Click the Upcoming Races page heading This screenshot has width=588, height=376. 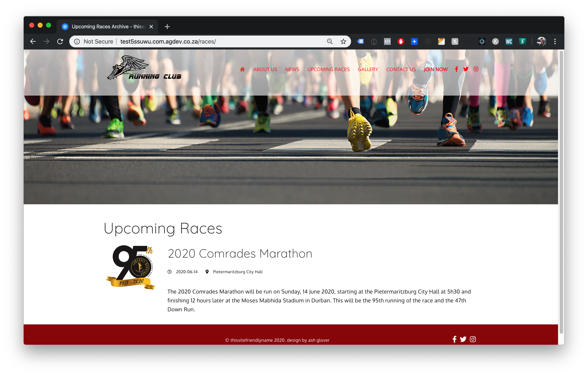(x=163, y=229)
